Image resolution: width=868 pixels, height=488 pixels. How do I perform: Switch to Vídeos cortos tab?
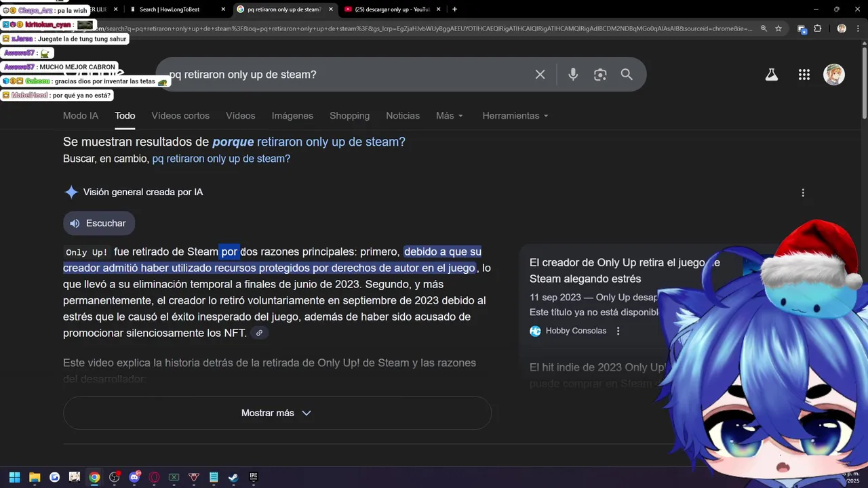pos(180,116)
